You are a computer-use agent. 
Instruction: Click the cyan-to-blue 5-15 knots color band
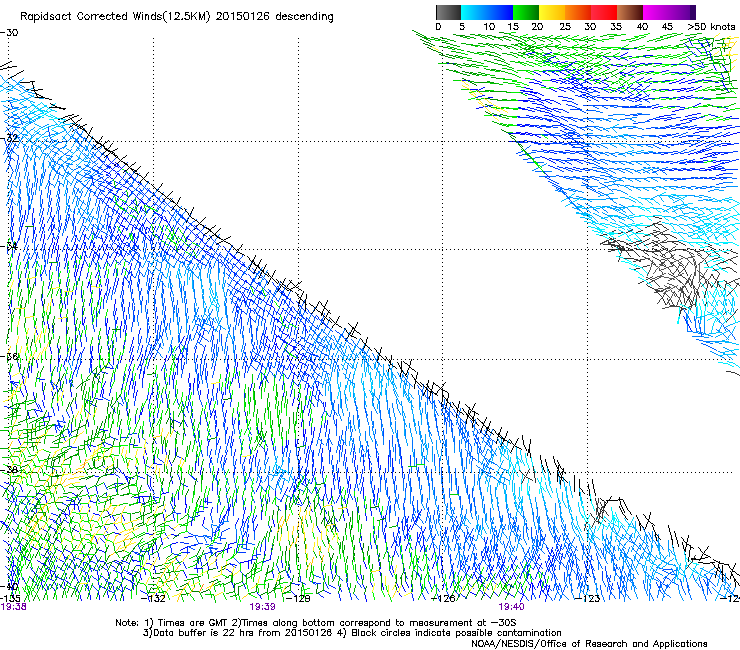487,12
